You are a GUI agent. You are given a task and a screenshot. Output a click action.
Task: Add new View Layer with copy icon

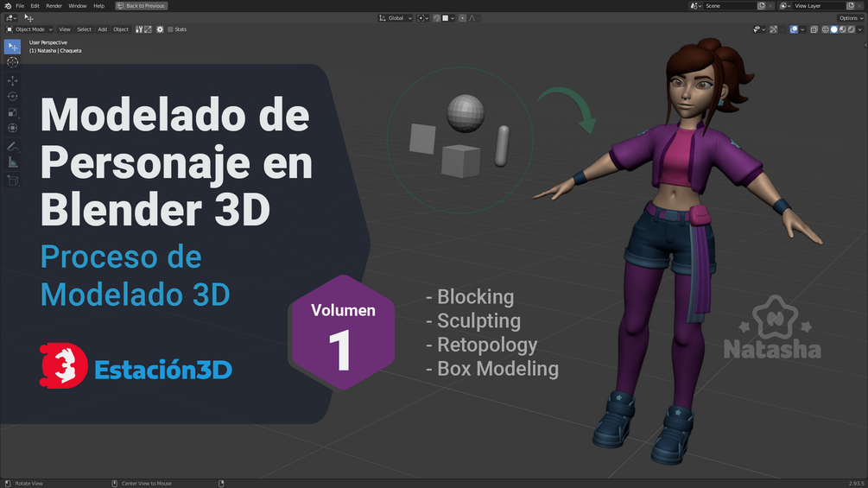tap(850, 5)
